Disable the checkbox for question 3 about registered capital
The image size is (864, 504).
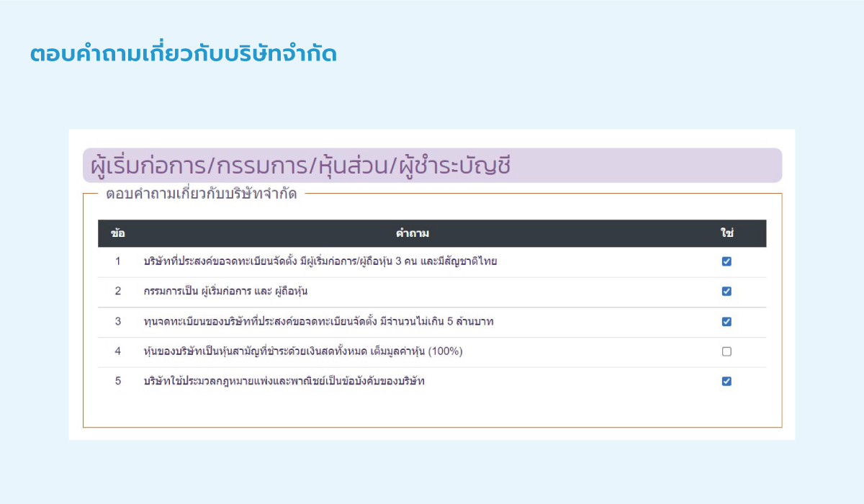click(726, 321)
